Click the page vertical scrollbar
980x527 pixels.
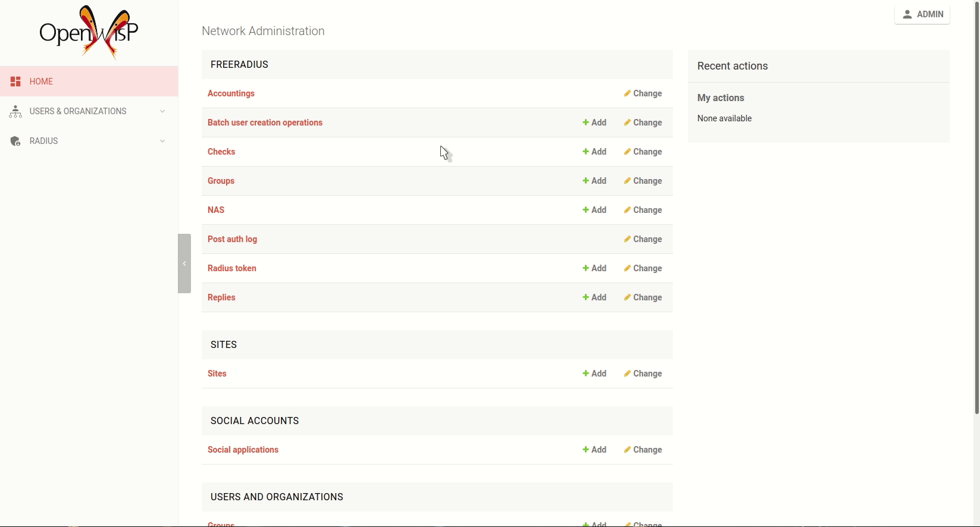[x=977, y=207]
